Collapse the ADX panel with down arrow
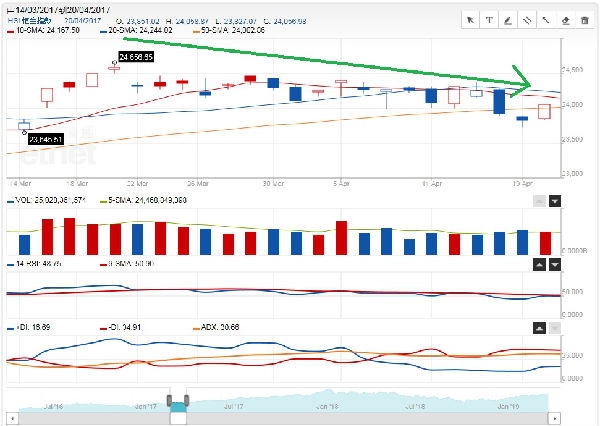 point(555,328)
